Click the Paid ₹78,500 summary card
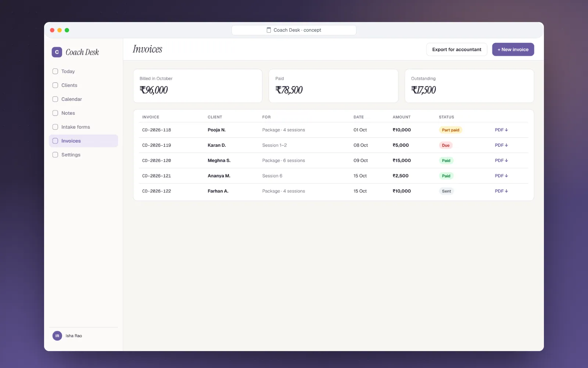588x368 pixels. pyautogui.click(x=333, y=86)
